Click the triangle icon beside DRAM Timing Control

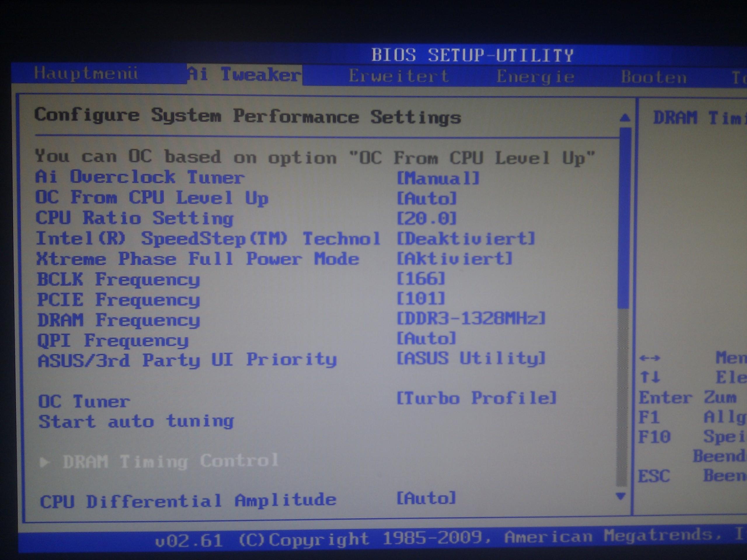tap(44, 462)
